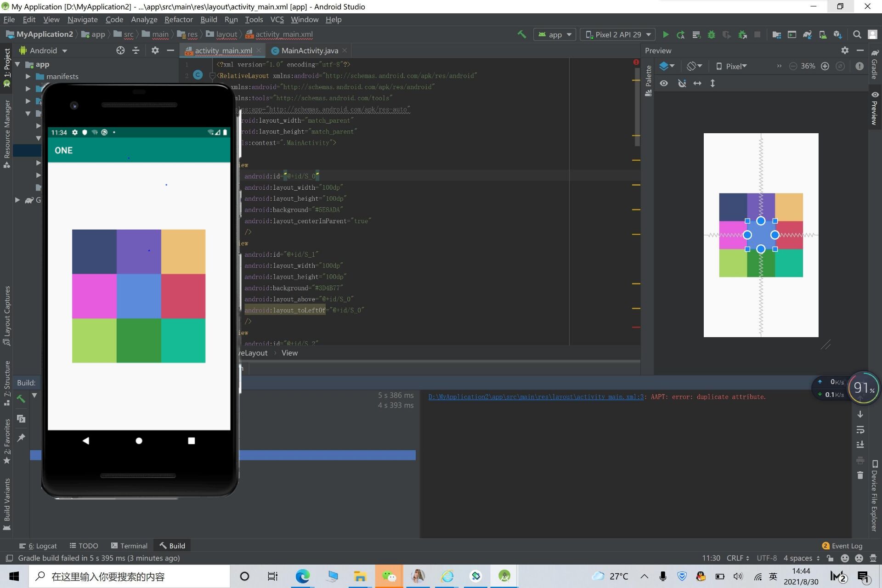The image size is (882, 588).
Task: Toggle view options eye icon in preview
Action: 664,83
